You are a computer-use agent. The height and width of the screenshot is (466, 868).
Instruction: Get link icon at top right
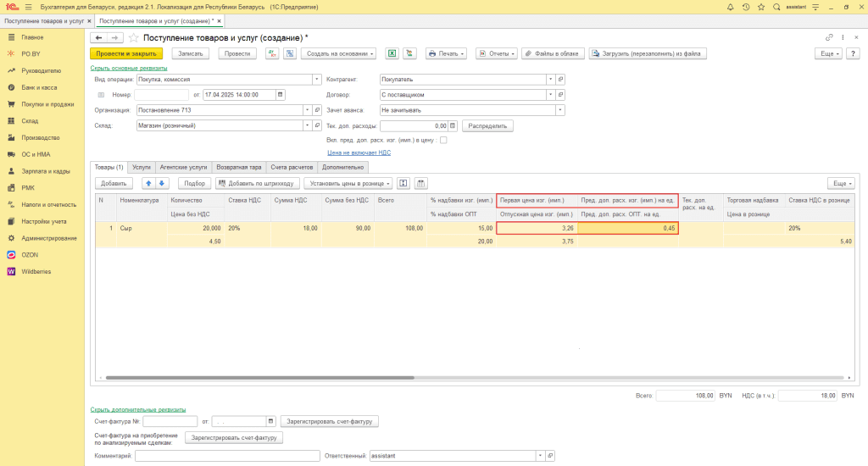pos(829,38)
